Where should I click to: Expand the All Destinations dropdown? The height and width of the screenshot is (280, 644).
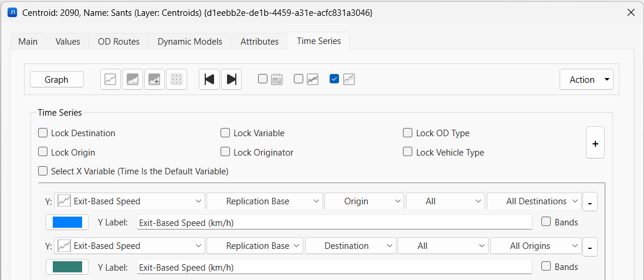point(534,201)
